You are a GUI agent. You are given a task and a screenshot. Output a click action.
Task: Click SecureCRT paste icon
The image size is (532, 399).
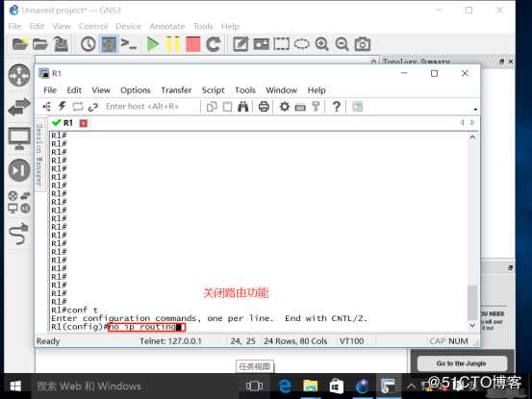tap(227, 107)
